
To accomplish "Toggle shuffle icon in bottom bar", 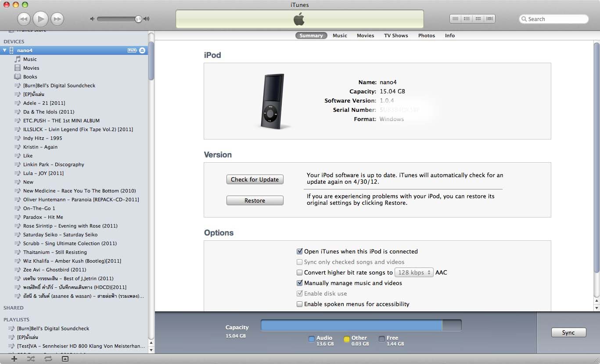I will click(31, 359).
